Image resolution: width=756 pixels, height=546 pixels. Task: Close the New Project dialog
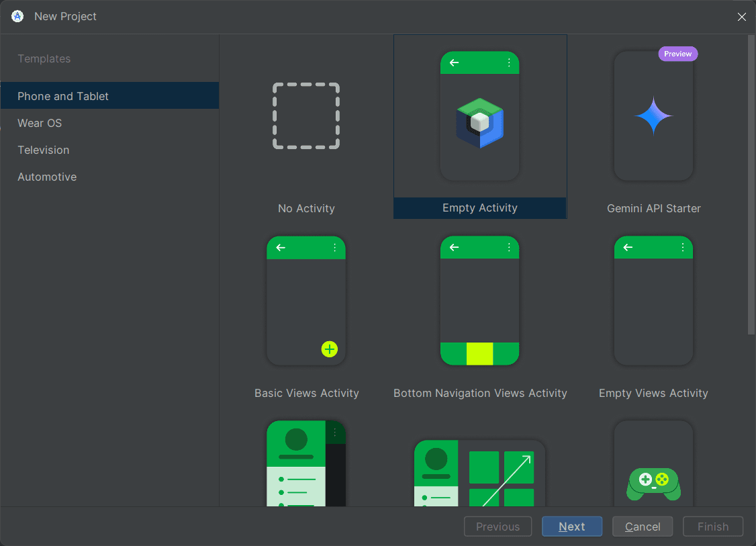point(741,17)
